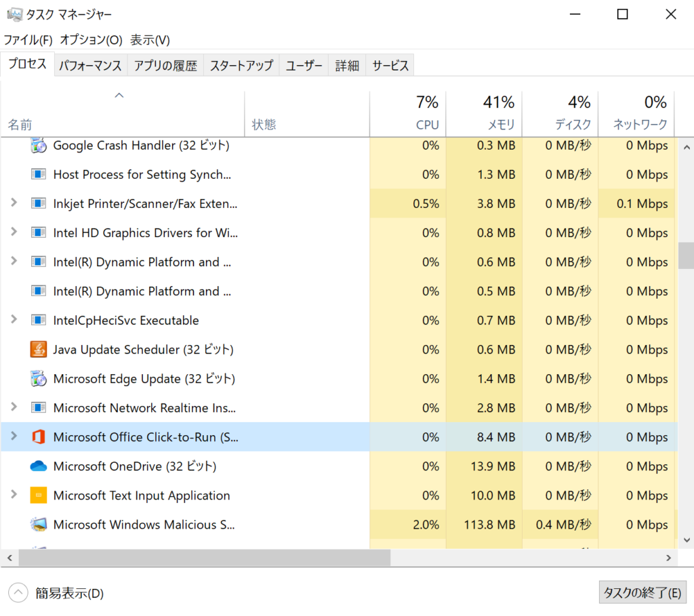The height and width of the screenshot is (616, 694).
Task: Click the horizontal scrollbar right arrow
Action: [669, 558]
